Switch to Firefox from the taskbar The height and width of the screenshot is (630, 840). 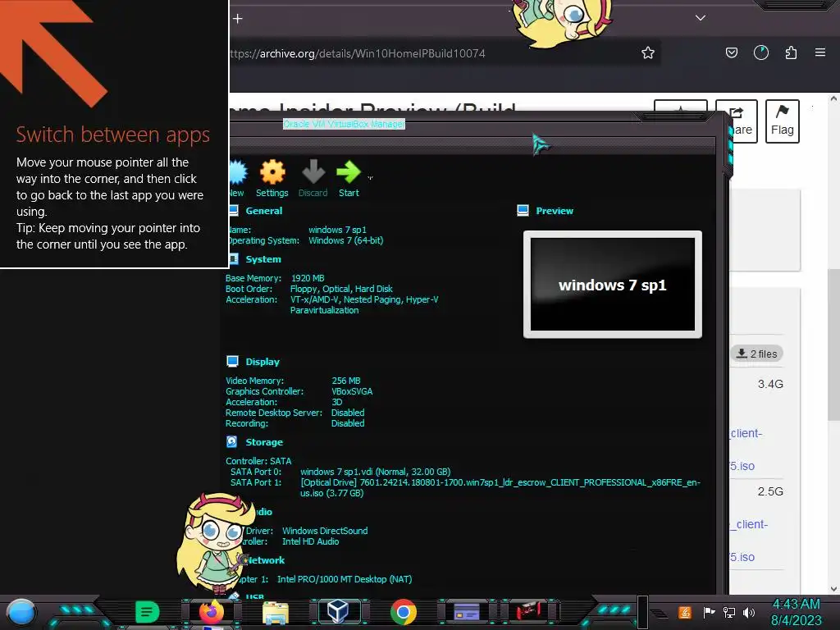(212, 612)
